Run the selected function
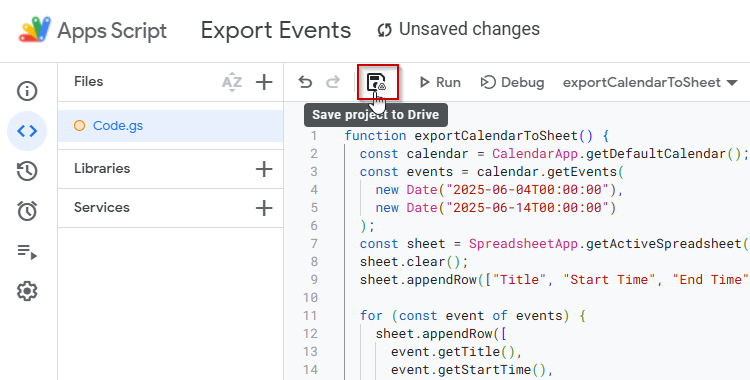 pos(440,82)
